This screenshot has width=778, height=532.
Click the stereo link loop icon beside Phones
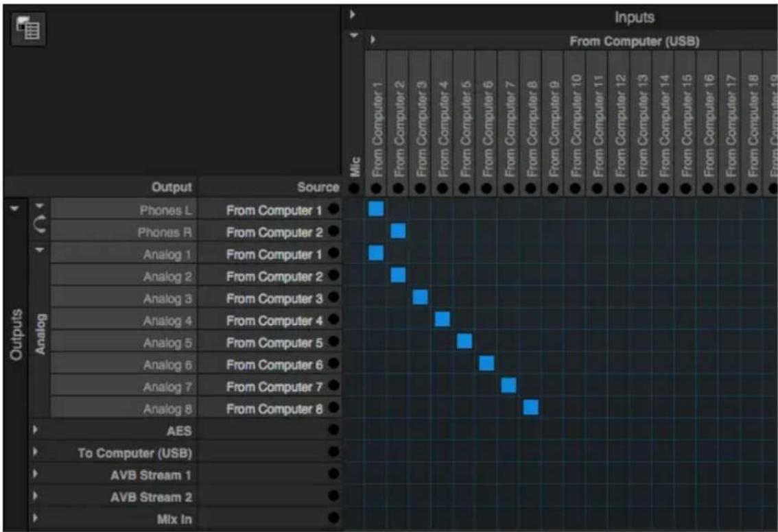coord(40,225)
